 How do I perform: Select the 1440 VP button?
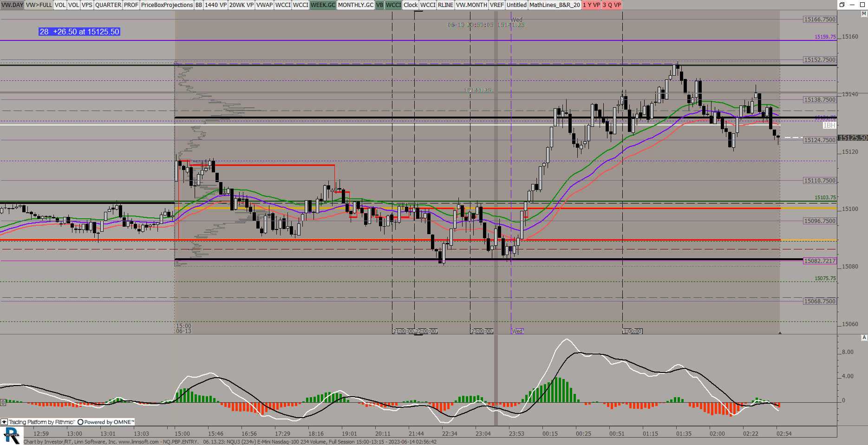[216, 5]
